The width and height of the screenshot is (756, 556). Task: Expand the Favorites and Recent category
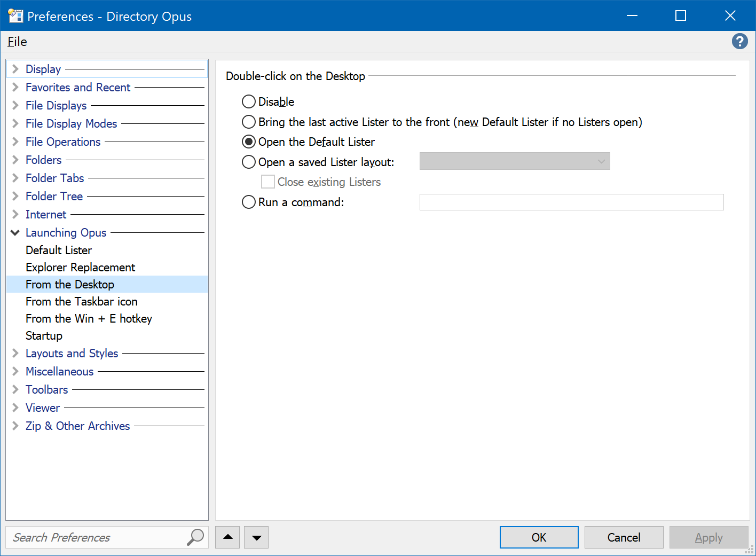15,87
